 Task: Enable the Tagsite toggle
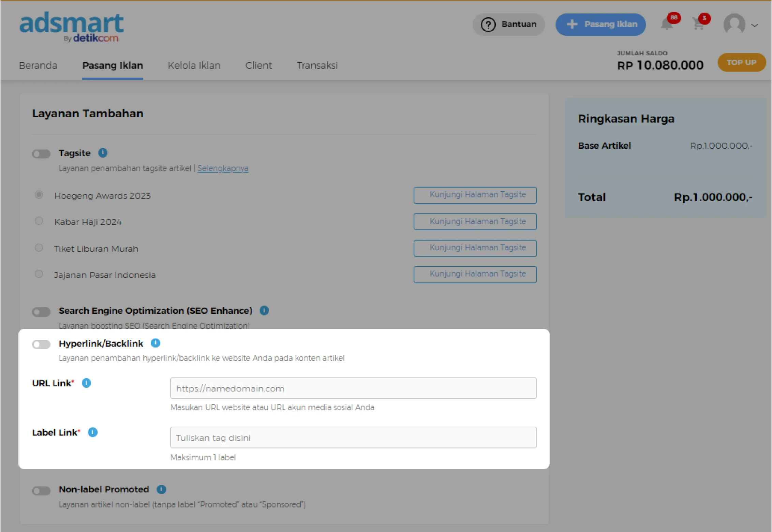41,154
